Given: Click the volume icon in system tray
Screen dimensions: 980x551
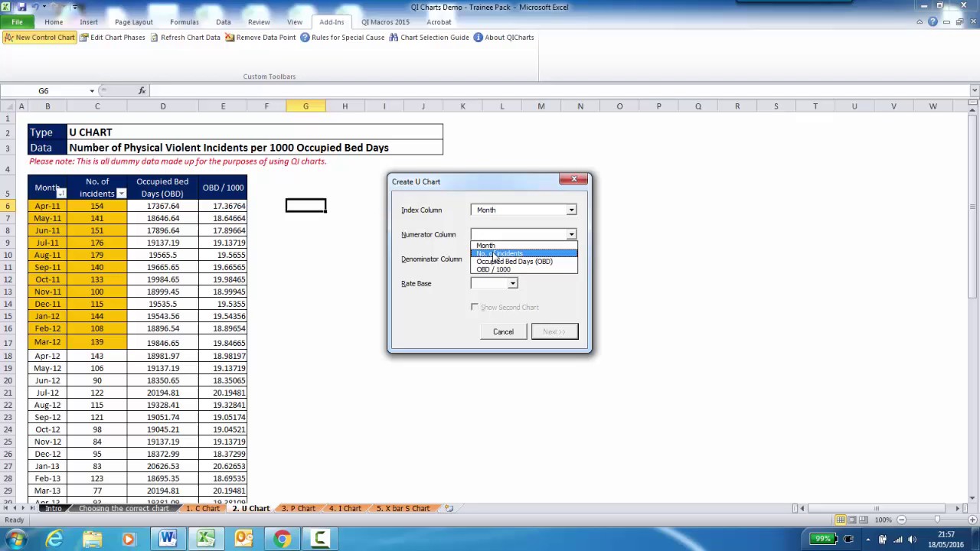Looking at the screenshot, I should [913, 539].
